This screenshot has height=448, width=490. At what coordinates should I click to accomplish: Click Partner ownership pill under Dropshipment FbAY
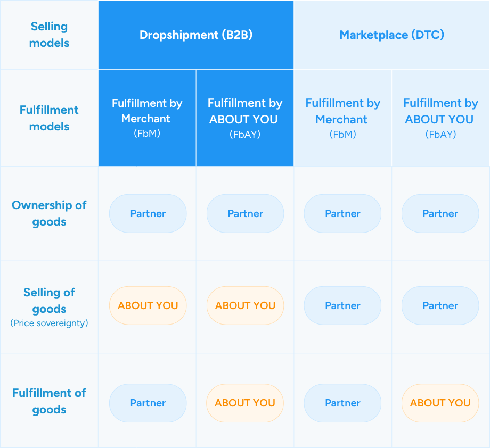pyautogui.click(x=246, y=213)
